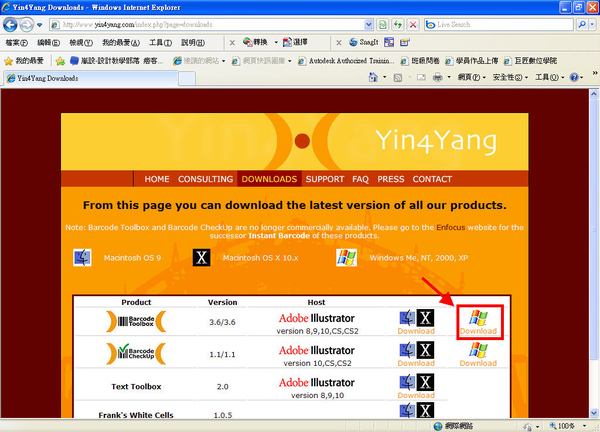Open the 安全性(S) command bar dropdown
600x432 pixels.
pos(510,78)
